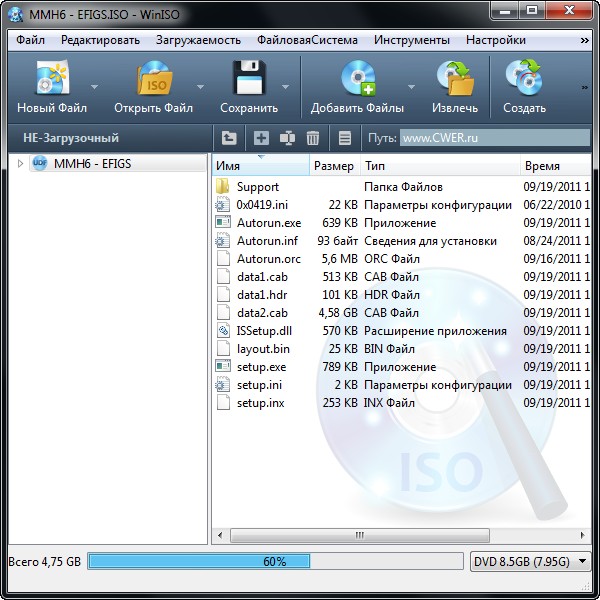Screen dimensions: 600x600
Task: Open dropdown arrow next to Новый Файл
Action: [x=95, y=87]
